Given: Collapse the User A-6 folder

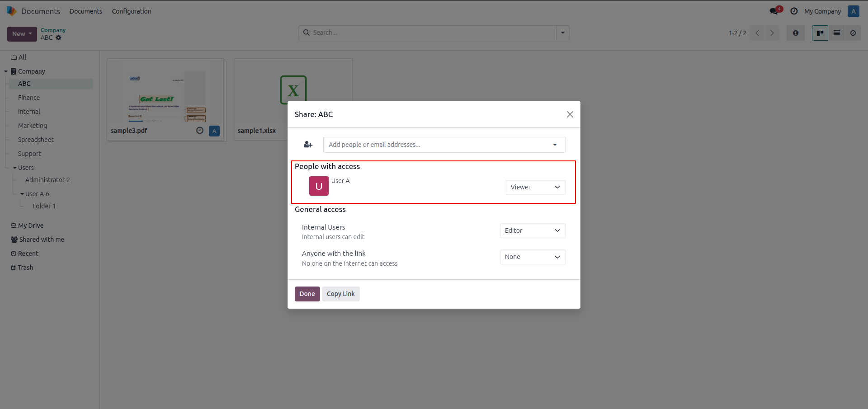Looking at the screenshot, I should pos(22,194).
